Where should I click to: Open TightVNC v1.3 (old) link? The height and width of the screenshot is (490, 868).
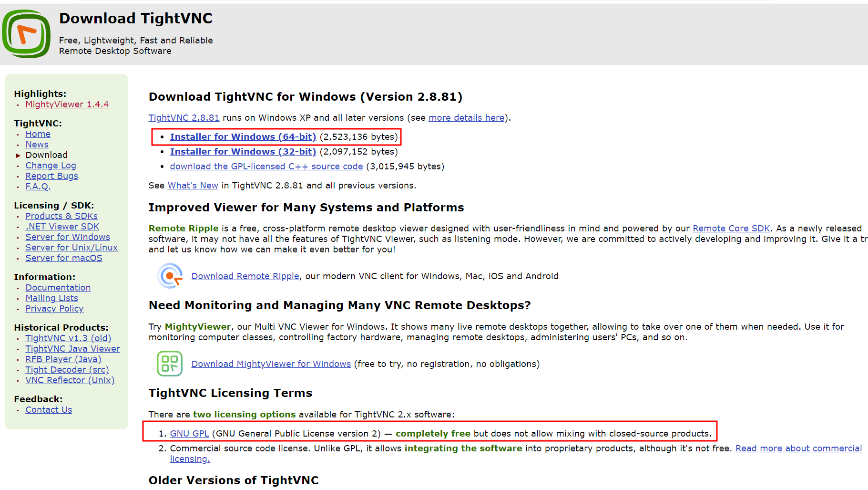click(68, 338)
